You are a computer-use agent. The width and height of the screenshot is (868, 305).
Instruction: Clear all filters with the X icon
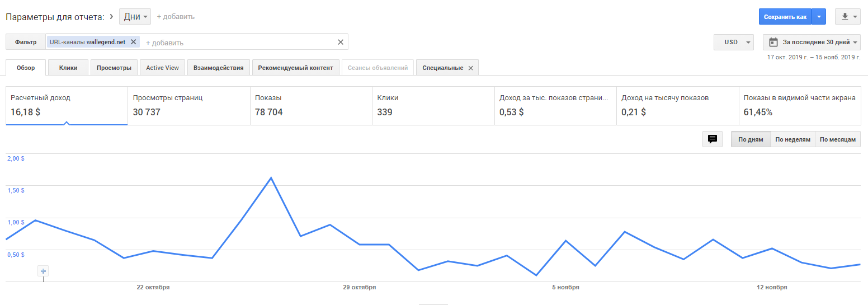tap(341, 42)
